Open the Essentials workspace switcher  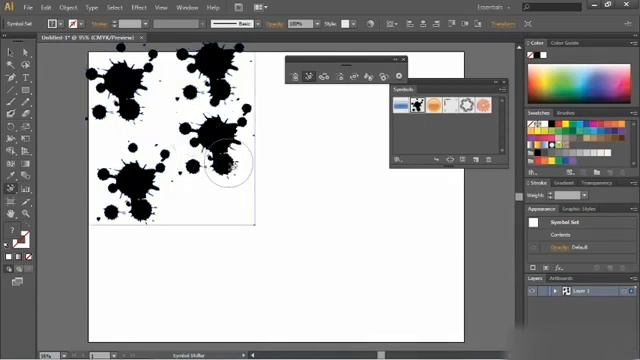pyautogui.click(x=494, y=7)
